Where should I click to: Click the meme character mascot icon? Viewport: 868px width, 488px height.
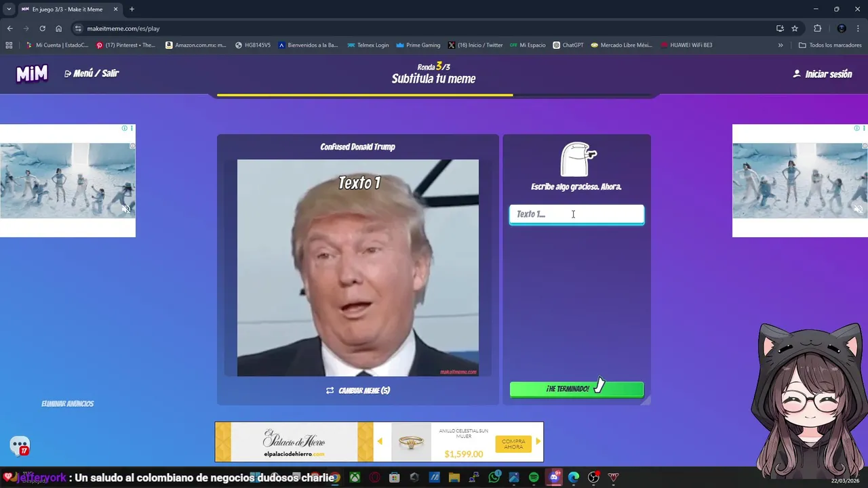[578, 159]
